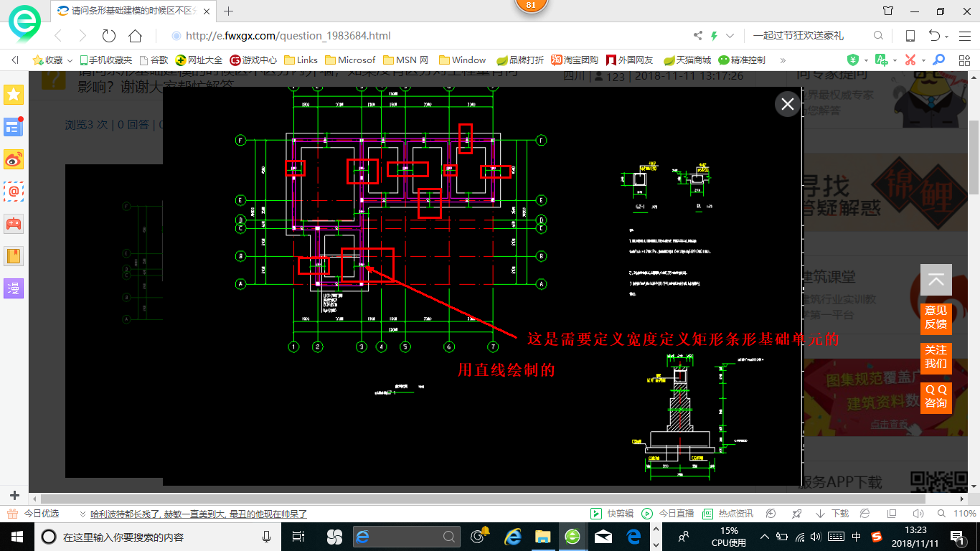Open a new tab with the plus icon
Viewport: 980px width, 551px height.
pyautogui.click(x=229, y=11)
